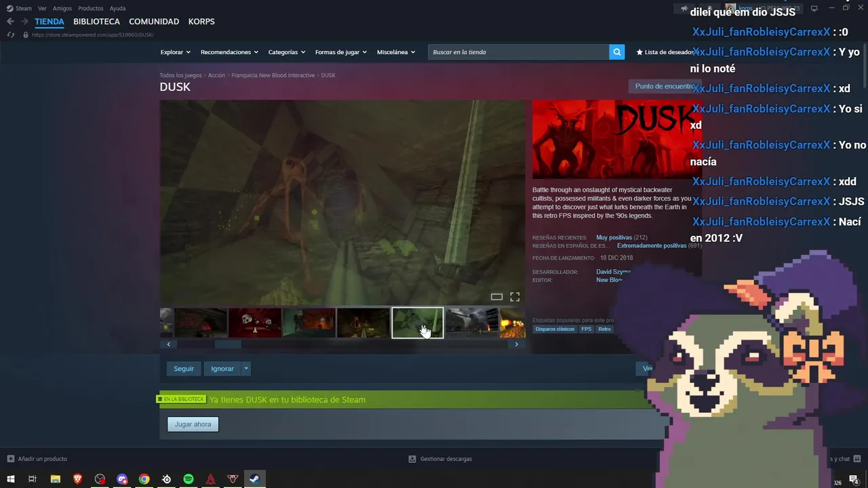The height and width of the screenshot is (488, 868).
Task: Open the Discord-like controller taskbar icon
Action: (122, 479)
